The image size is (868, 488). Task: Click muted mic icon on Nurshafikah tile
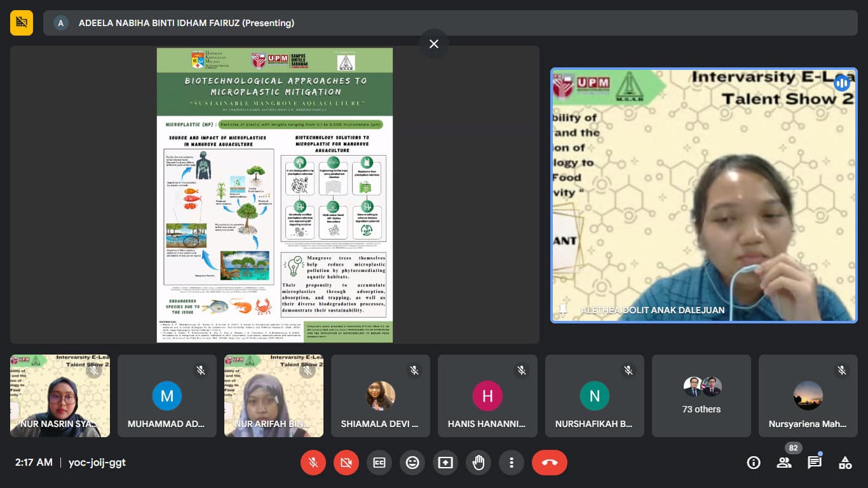[628, 370]
